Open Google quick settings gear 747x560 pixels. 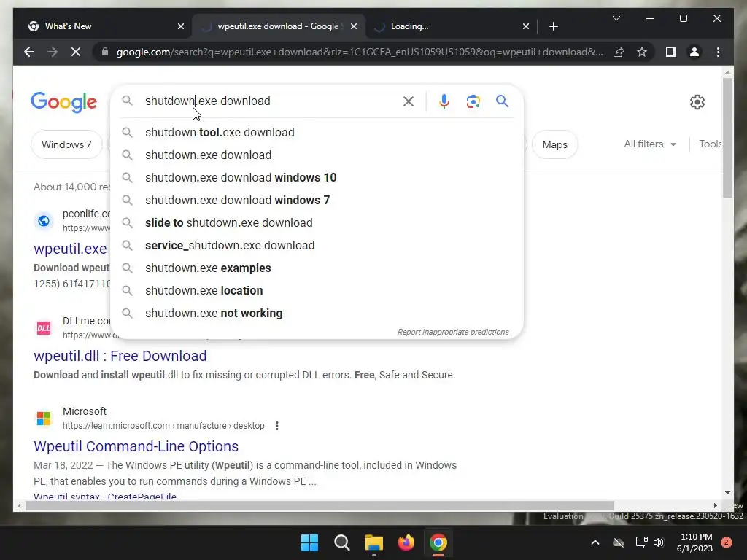(697, 102)
